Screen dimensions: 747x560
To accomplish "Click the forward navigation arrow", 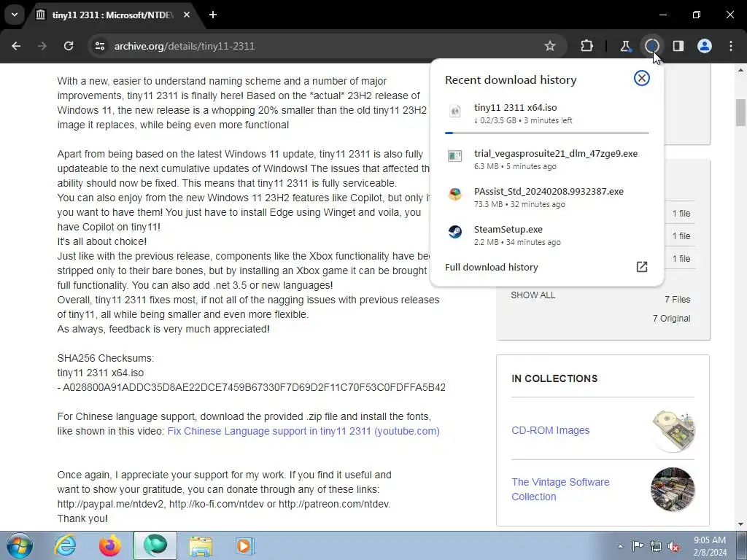I will tap(42, 46).
